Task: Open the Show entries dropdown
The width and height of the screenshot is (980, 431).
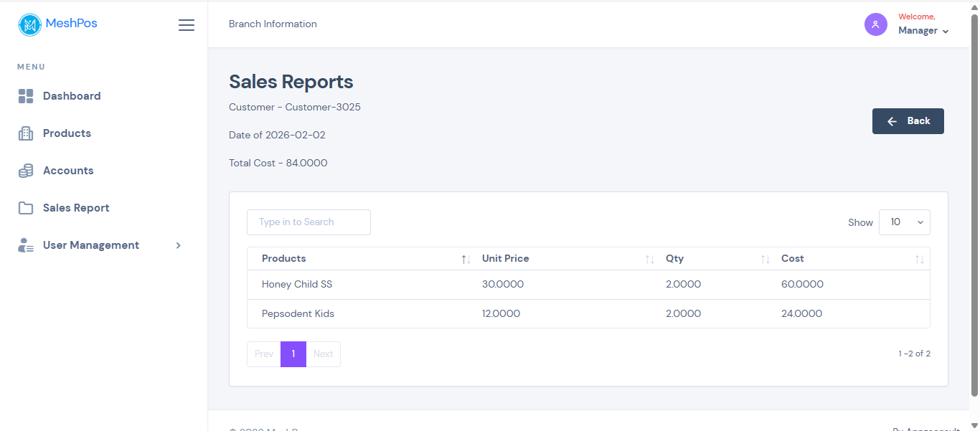Action: 905,222
